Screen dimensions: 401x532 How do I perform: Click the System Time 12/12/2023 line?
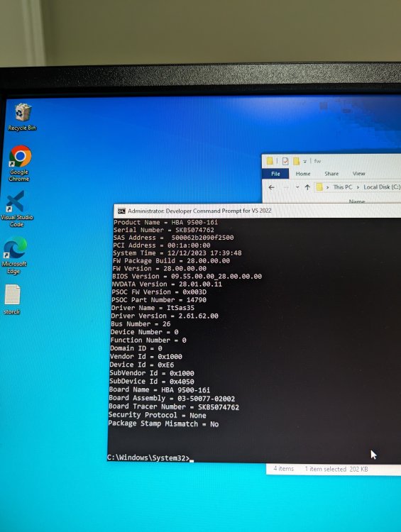(177, 253)
